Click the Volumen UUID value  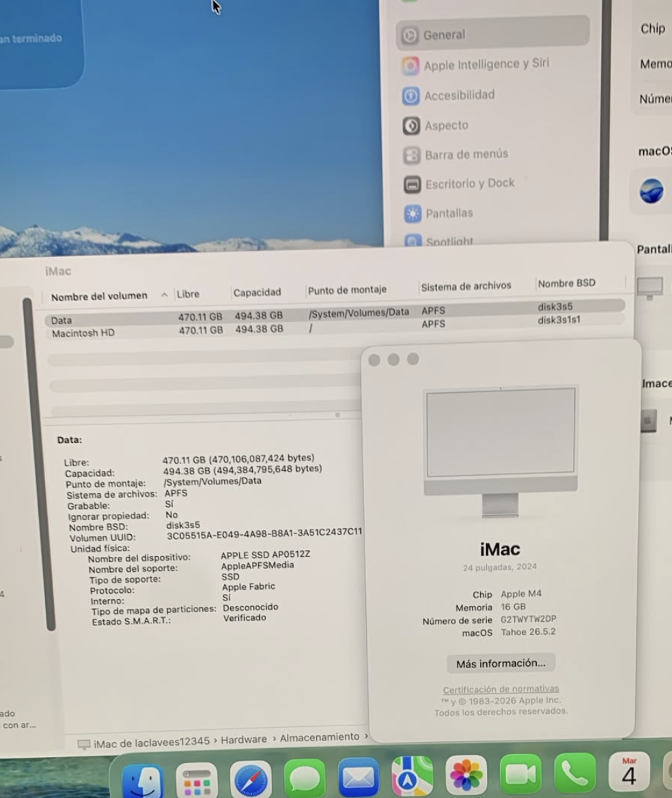click(264, 533)
